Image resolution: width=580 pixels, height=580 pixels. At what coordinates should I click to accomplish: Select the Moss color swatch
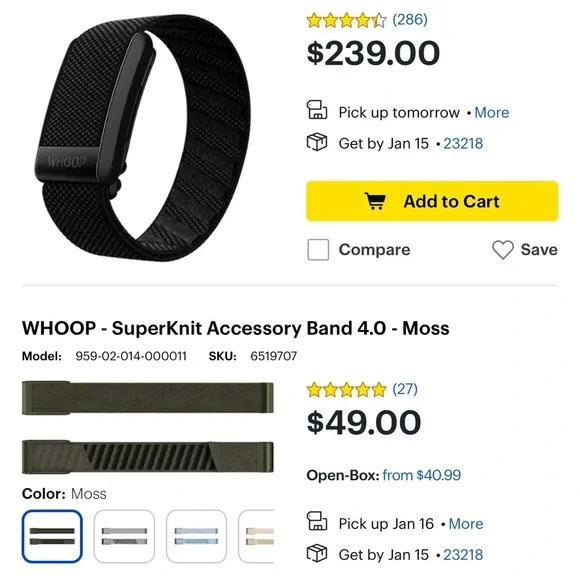(x=52, y=536)
